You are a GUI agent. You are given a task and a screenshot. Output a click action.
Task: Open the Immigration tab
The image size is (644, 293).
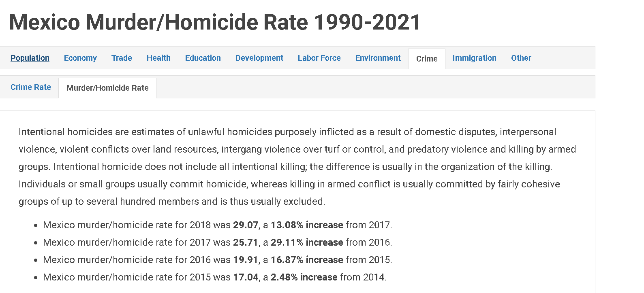475,58
